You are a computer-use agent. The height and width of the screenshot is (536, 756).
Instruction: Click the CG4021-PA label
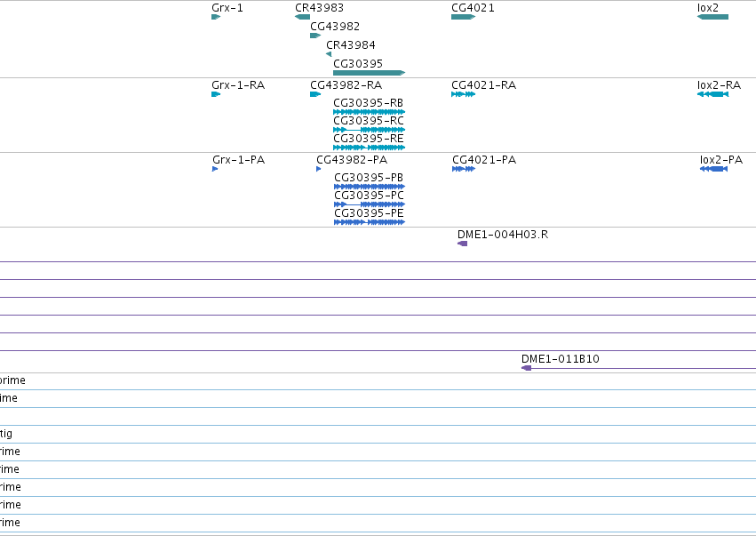[484, 160]
